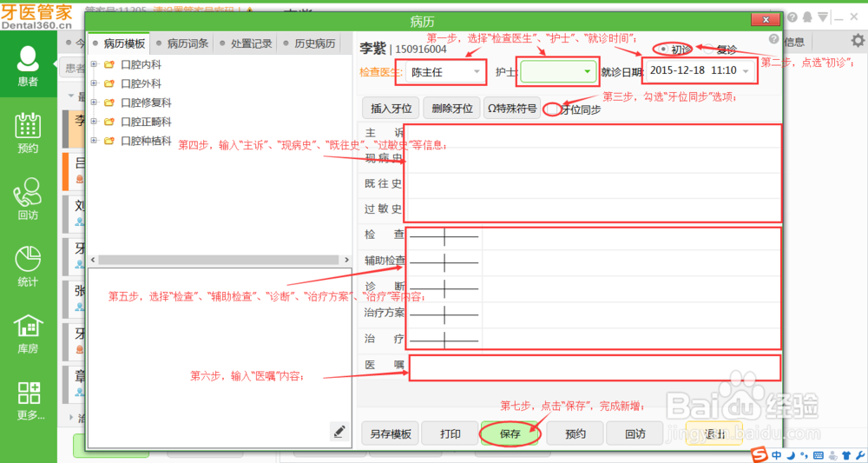The image size is (868, 463).
Task: Open the shirt skin icon in IME bar
Action: pos(845,455)
